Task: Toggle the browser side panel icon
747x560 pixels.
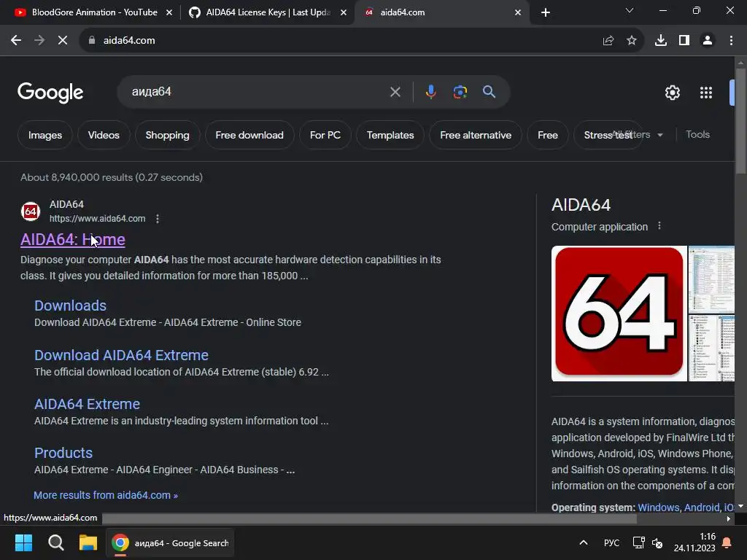Action: (x=684, y=41)
